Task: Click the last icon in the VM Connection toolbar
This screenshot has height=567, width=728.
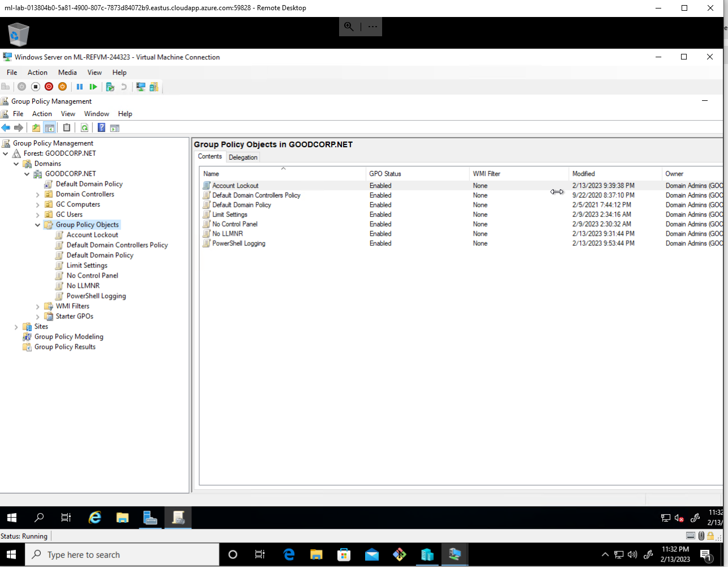Action: [x=154, y=87]
